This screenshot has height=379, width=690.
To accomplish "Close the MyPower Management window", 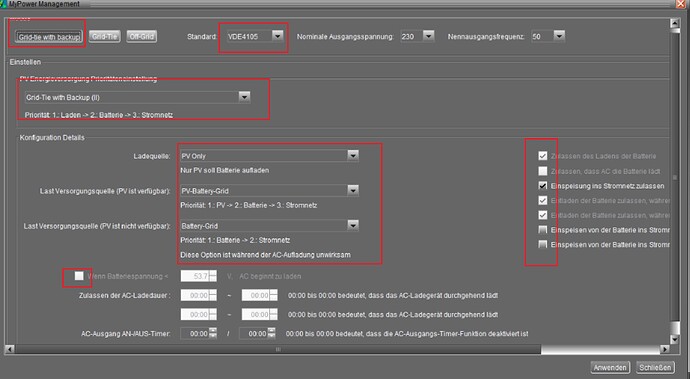I will 681,4.
